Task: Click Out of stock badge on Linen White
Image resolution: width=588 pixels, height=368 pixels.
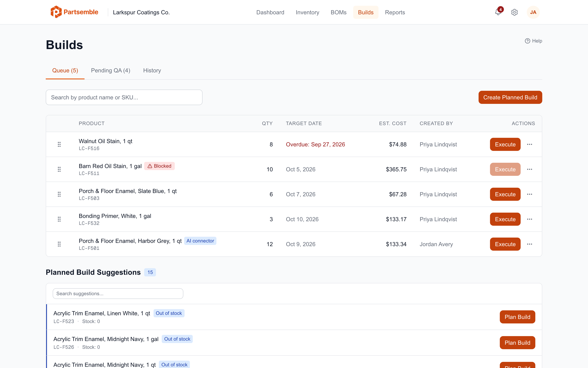Action: [169, 313]
